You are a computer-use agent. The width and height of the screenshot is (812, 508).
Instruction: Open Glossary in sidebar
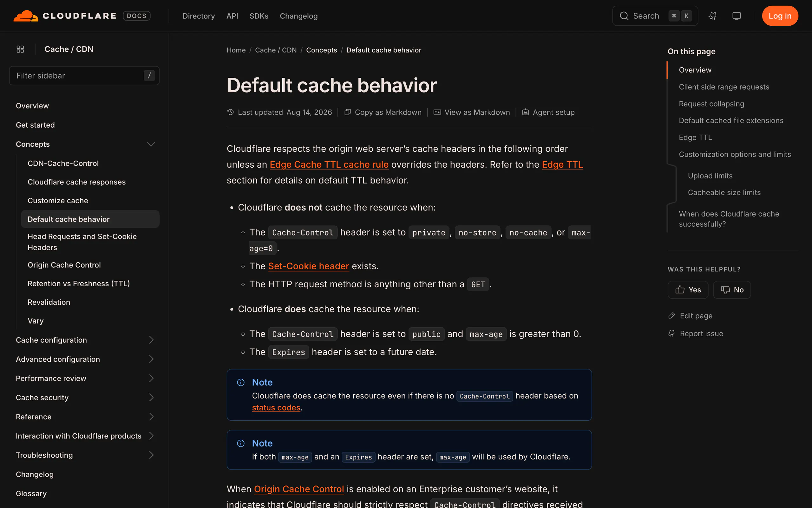[31, 493]
